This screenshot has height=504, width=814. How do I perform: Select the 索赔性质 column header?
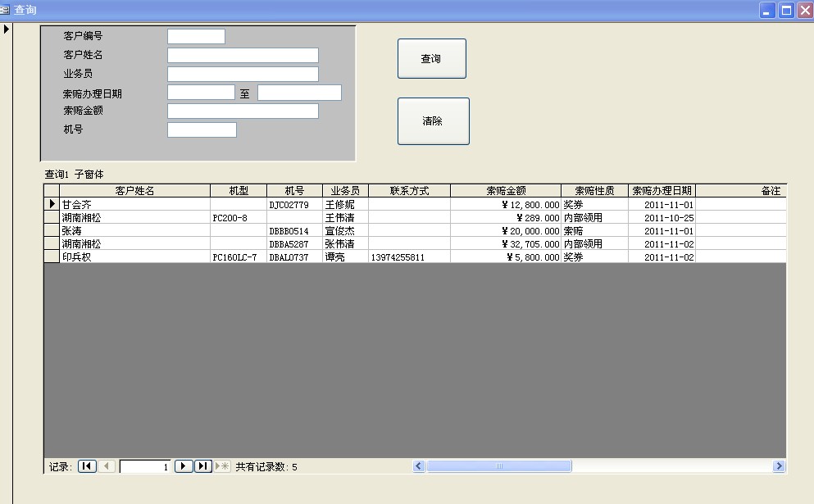(594, 190)
